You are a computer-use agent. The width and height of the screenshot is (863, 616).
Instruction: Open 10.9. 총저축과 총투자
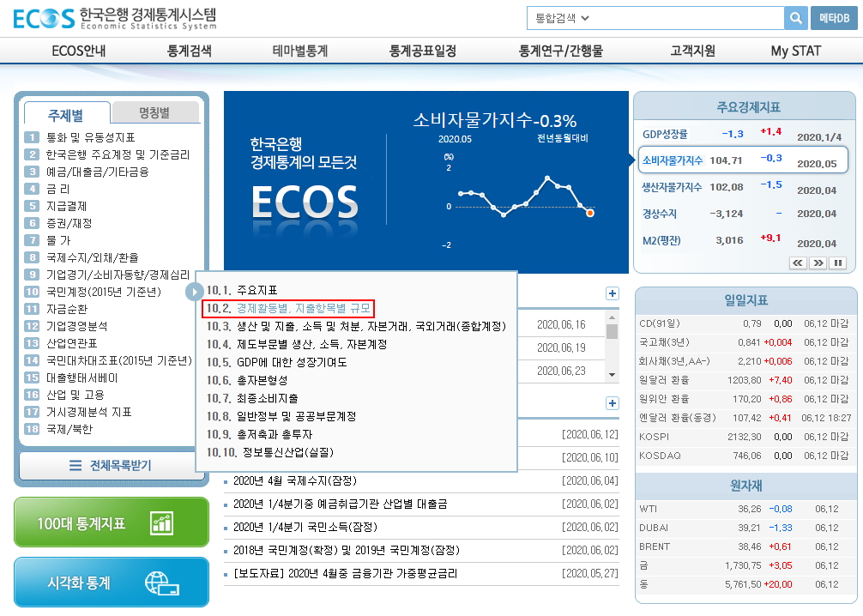coord(259,434)
